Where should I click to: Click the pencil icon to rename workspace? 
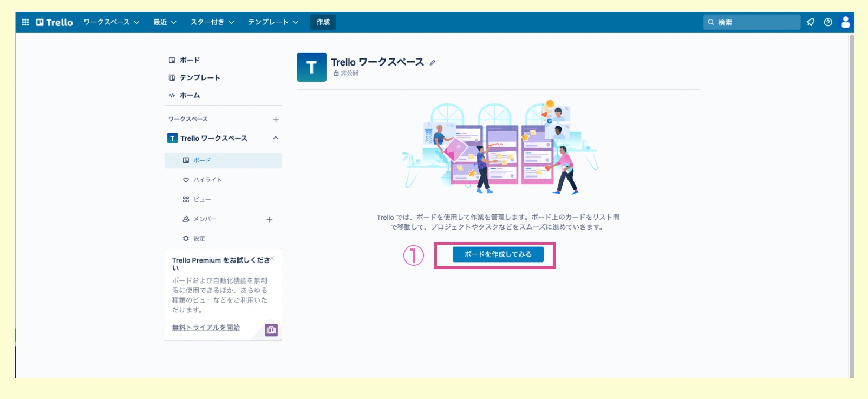point(432,63)
